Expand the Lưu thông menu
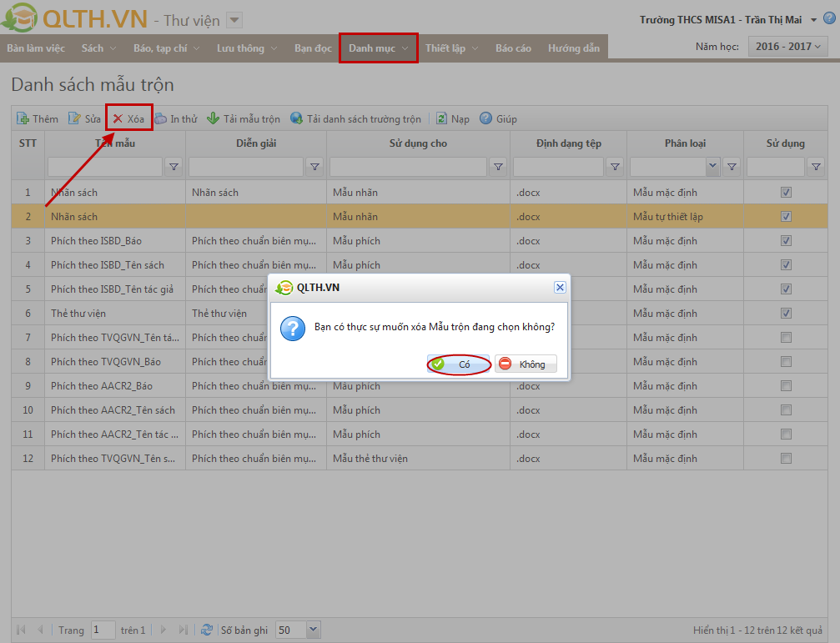This screenshot has height=643, width=840. 246,48
